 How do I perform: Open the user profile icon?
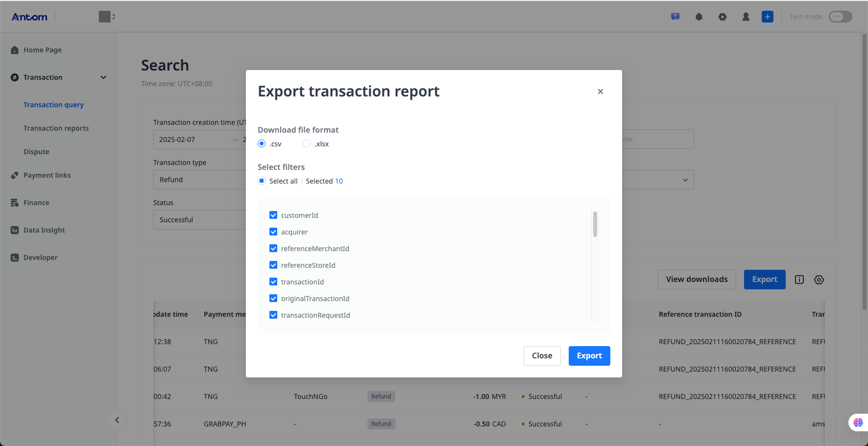[x=746, y=17]
